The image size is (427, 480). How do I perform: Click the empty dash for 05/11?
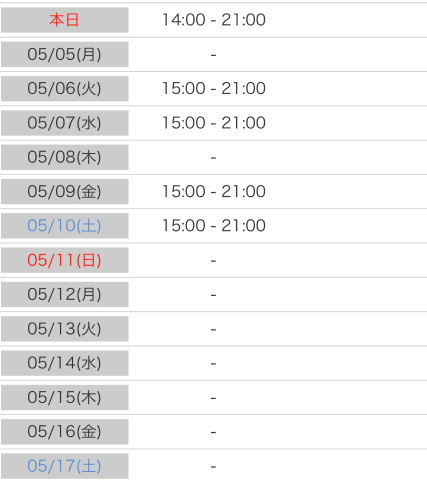coord(214,261)
